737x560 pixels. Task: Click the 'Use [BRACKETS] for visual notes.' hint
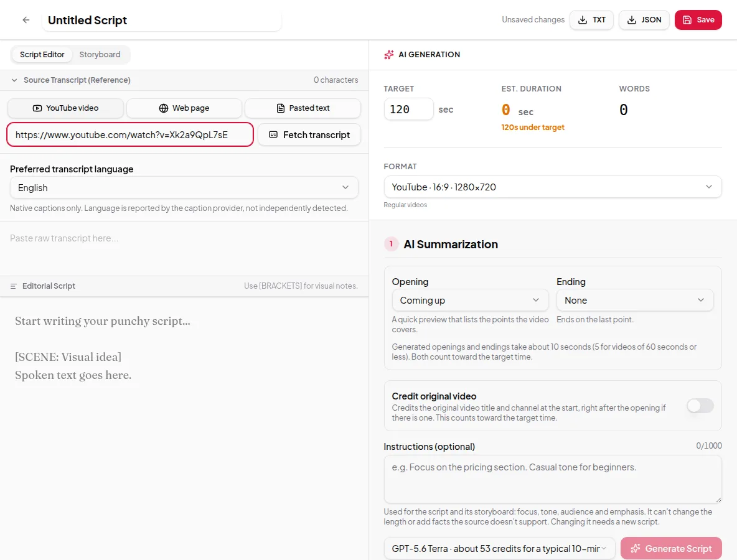click(301, 286)
